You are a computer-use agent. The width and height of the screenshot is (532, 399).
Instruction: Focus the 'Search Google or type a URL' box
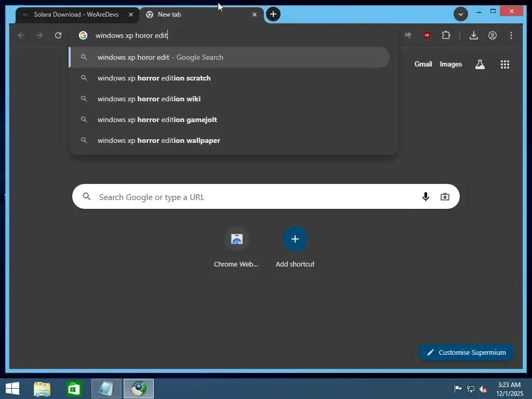click(x=265, y=197)
